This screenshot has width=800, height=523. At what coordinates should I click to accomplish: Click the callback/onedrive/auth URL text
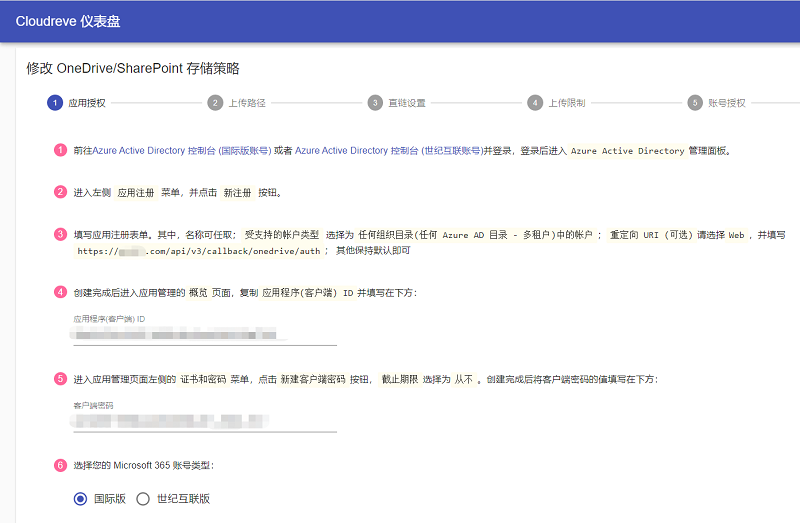(x=199, y=251)
